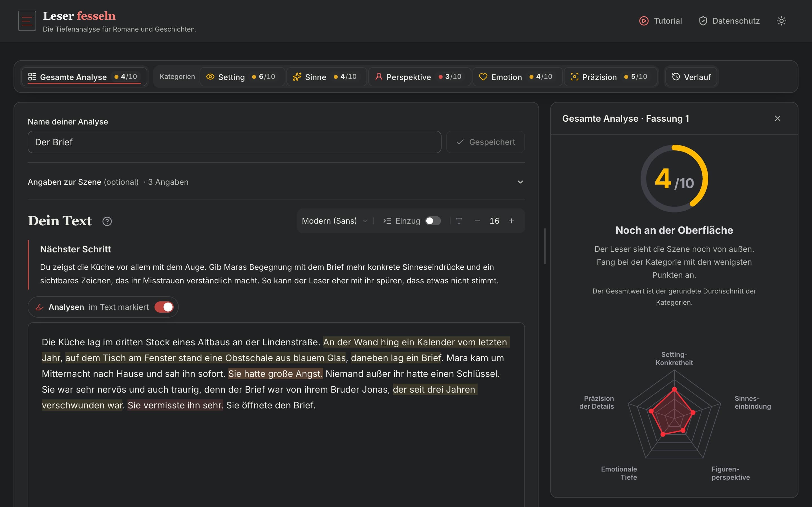The width and height of the screenshot is (812, 507).
Task: Close the Gesamte Analyse panel
Action: (777, 118)
